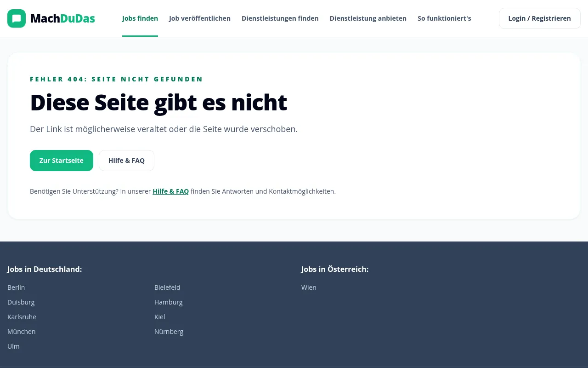Click 'FEHLER 404: SEITE NICHT GEFUNDEN' label

(x=116, y=79)
